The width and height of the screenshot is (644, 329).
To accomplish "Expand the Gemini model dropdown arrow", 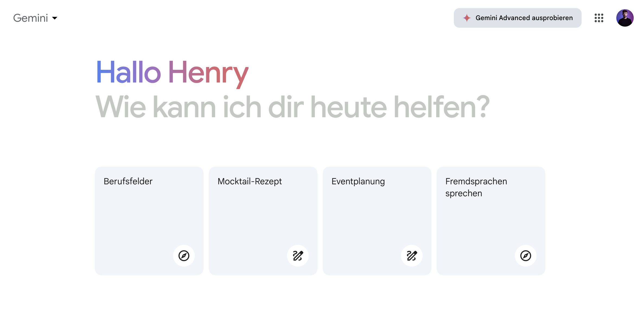I will (55, 18).
